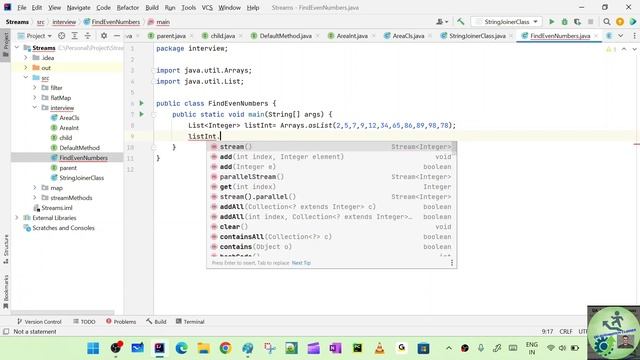Screen dimensions: 640x360
Task: Expand all icon in Project panel
Action: pyautogui.click(x=74, y=36)
